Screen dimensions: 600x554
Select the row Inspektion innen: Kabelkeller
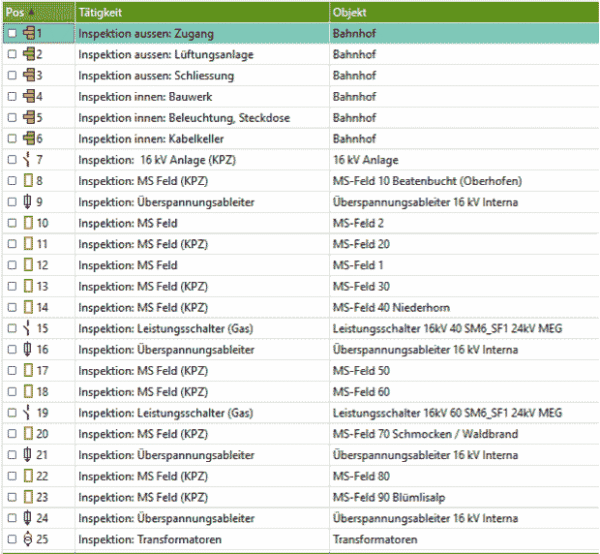(301, 138)
